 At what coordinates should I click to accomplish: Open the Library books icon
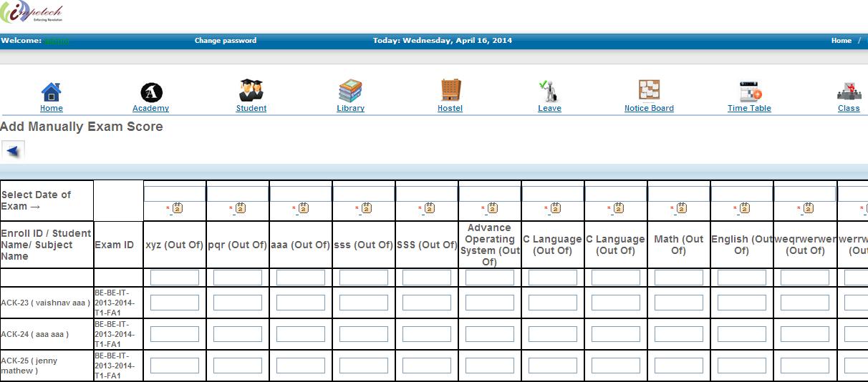[x=350, y=90]
